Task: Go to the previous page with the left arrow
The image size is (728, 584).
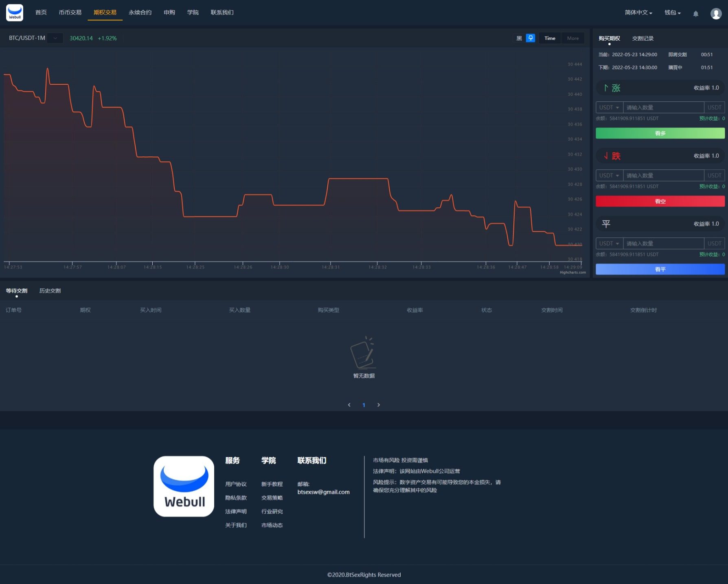Action: [349, 405]
